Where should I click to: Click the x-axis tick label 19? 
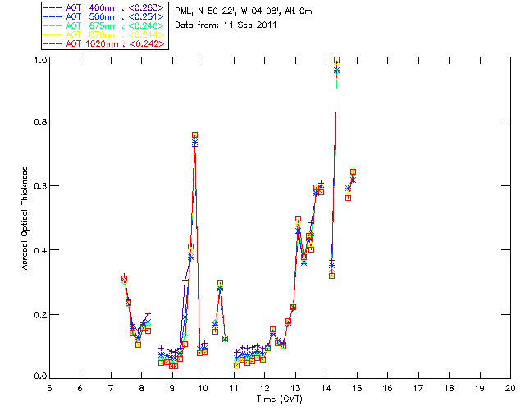tap(480, 388)
